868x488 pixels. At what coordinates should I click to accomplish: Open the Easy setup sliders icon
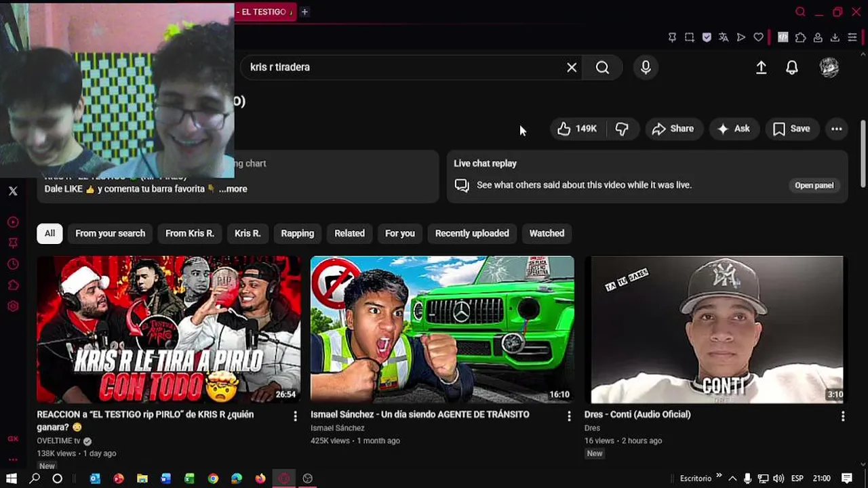(x=852, y=37)
